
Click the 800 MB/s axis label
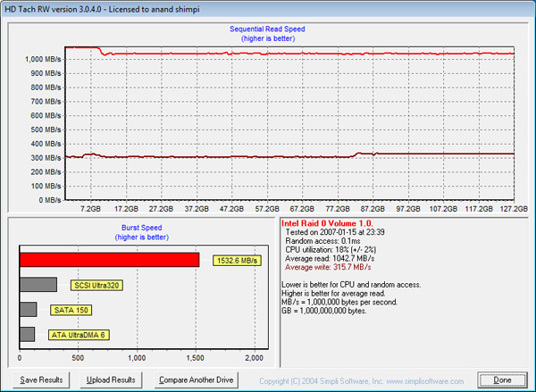(46, 88)
